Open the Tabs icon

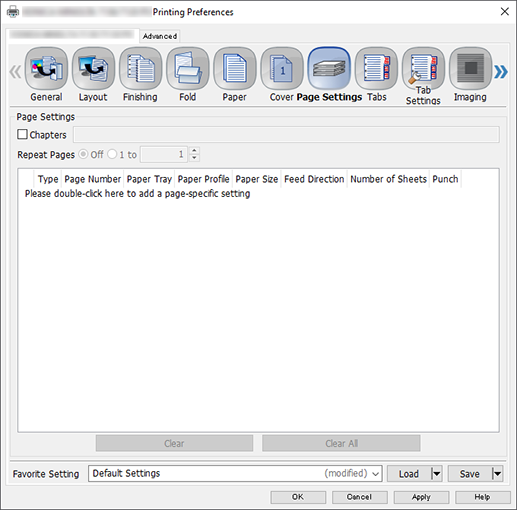(x=376, y=69)
